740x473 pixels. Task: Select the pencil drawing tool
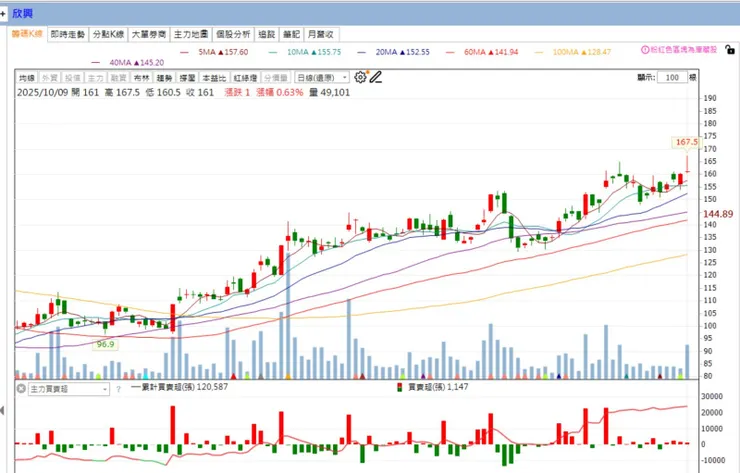tap(376, 77)
